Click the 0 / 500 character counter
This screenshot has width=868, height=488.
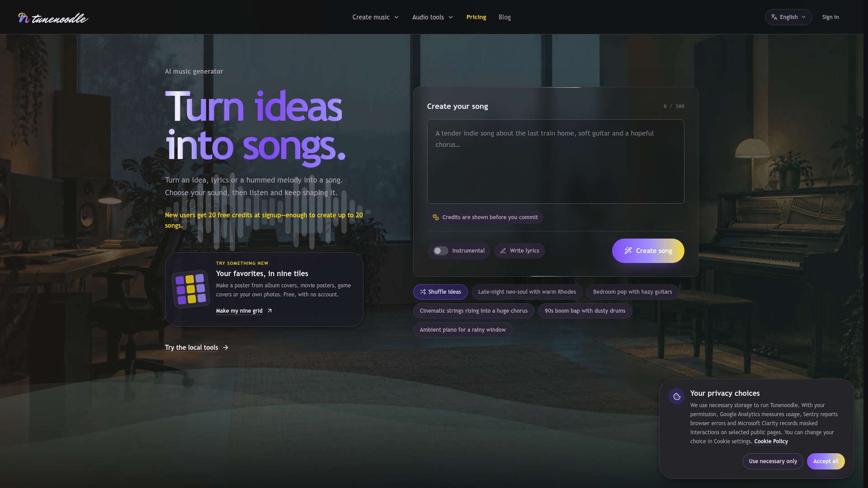[x=674, y=107]
